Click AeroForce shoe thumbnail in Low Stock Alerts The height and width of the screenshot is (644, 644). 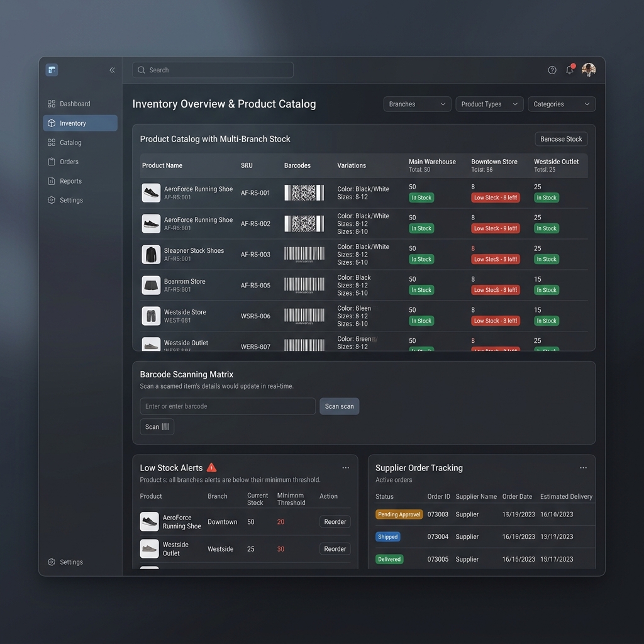tap(149, 521)
